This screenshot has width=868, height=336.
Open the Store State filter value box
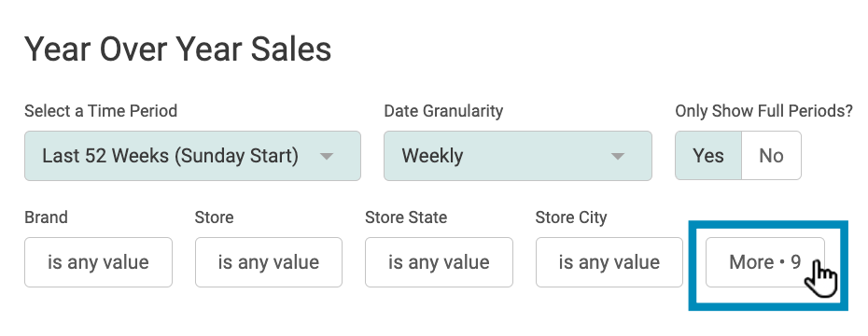pos(439,262)
